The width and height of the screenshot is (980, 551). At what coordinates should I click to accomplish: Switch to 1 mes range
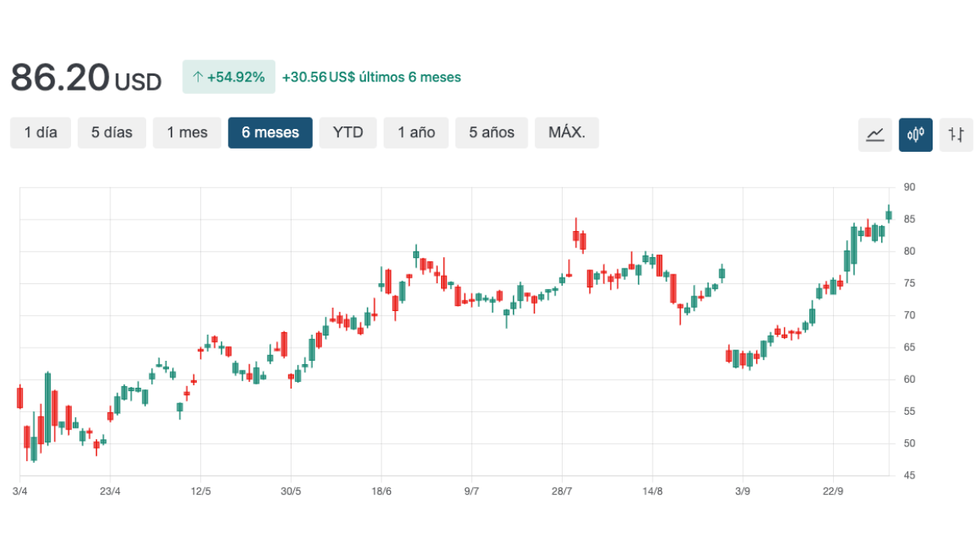tap(187, 132)
